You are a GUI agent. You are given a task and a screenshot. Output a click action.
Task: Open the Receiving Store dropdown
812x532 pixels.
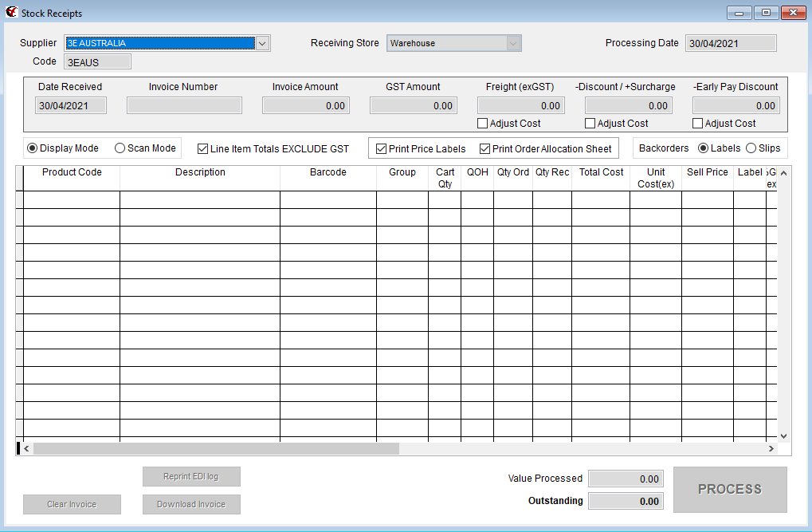(x=515, y=43)
